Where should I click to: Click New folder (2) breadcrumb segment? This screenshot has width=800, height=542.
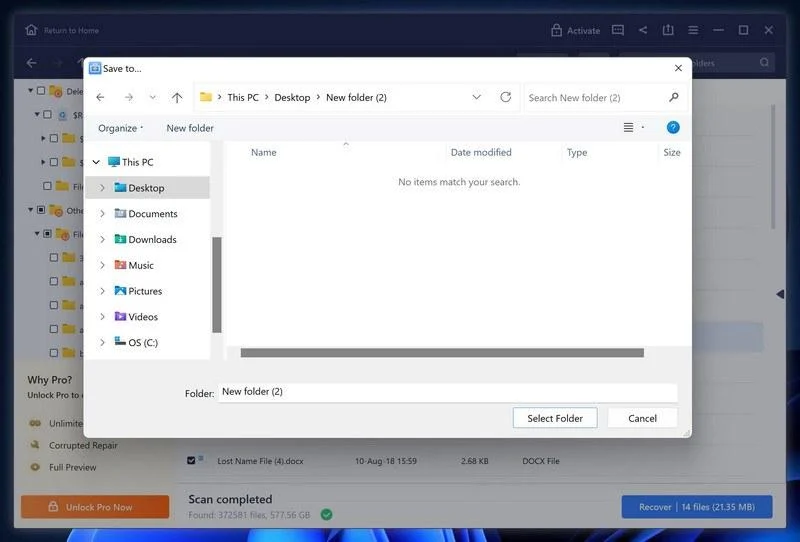tap(356, 97)
